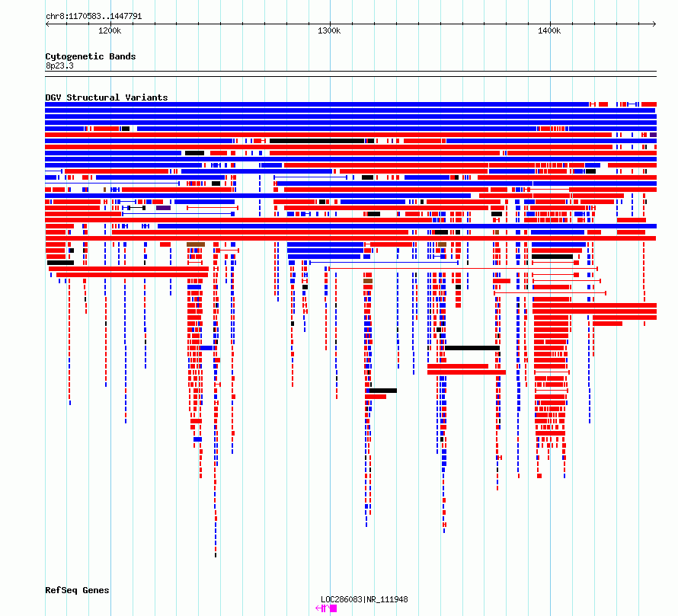Select the DGV Structural Variants track title

click(107, 97)
